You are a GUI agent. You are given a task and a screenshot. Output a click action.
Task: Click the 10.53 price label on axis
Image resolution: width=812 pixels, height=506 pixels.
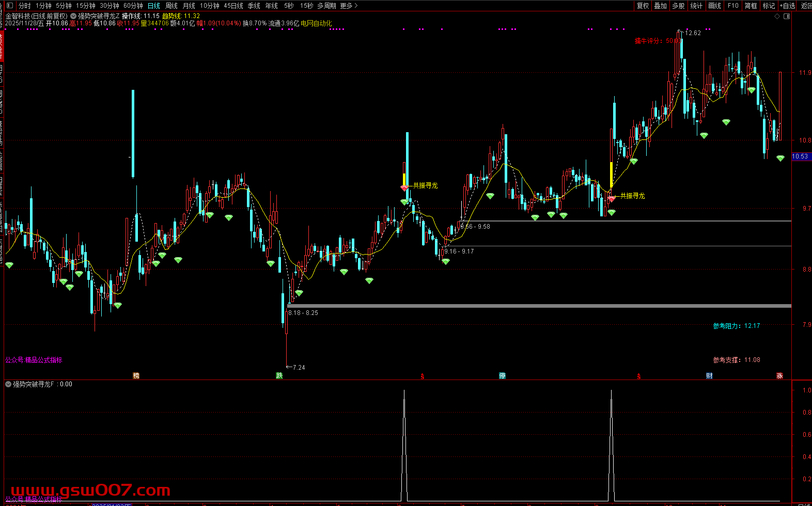pyautogui.click(x=800, y=156)
